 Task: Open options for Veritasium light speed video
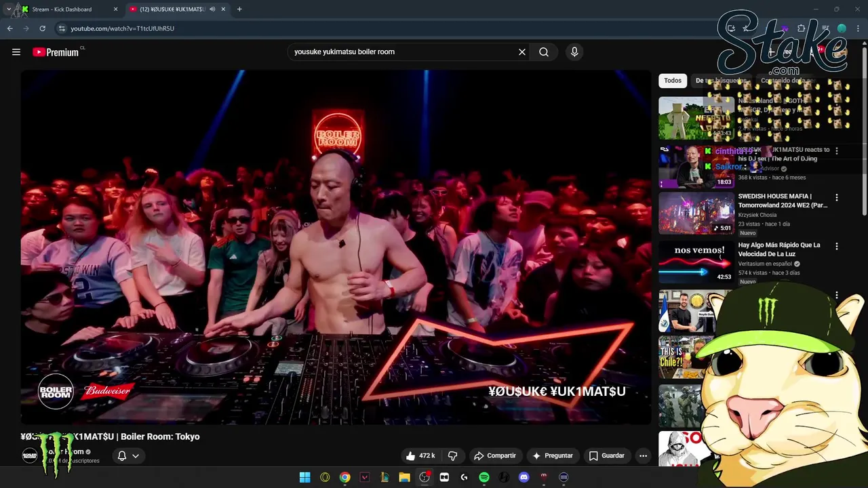pyautogui.click(x=836, y=247)
